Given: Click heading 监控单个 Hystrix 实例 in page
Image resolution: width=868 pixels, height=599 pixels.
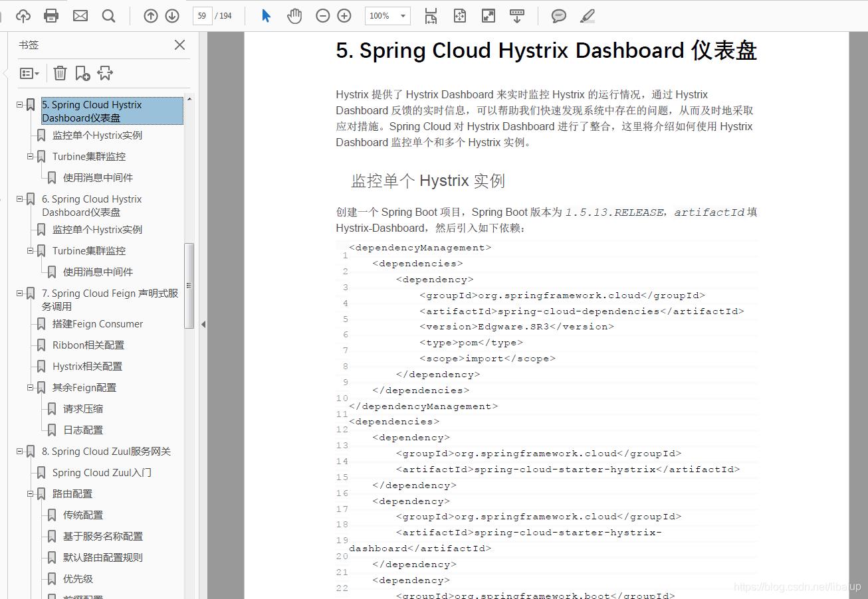Looking at the screenshot, I should point(428,181).
